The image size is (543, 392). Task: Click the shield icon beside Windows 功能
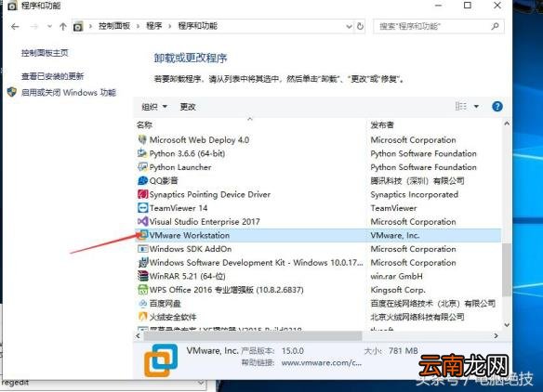click(x=12, y=92)
